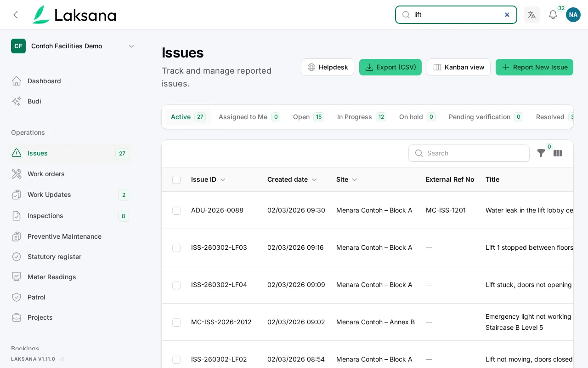Open the table filter funnel
Image resolution: width=588 pixels, height=368 pixels.
pos(541,153)
